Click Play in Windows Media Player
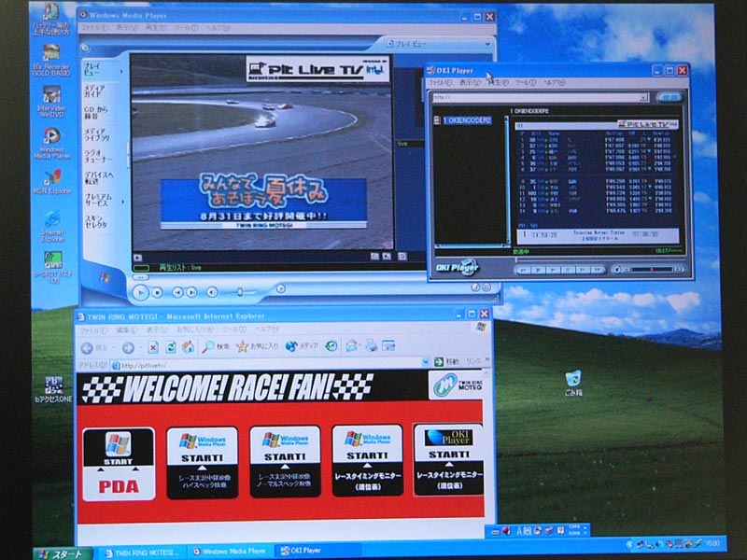This screenshot has width=747, height=560. coord(141,292)
